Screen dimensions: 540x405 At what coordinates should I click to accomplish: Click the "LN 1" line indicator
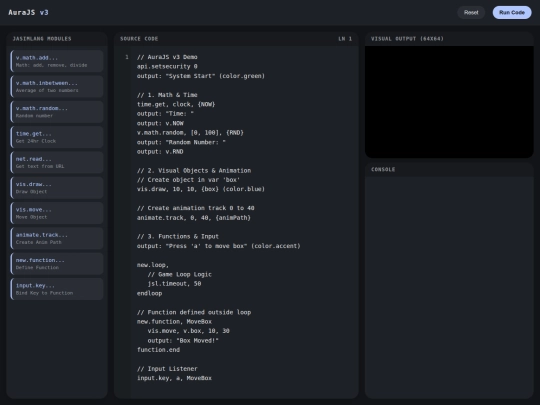345,39
